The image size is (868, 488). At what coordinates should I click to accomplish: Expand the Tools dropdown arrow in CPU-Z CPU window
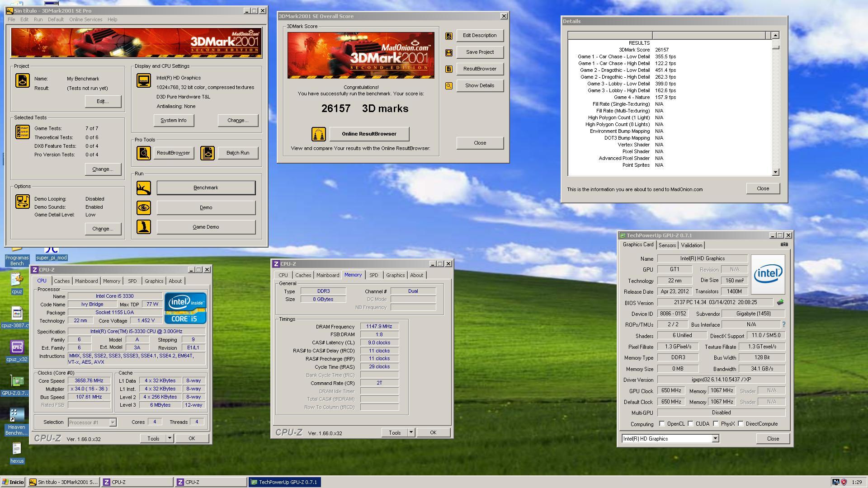[x=170, y=438]
